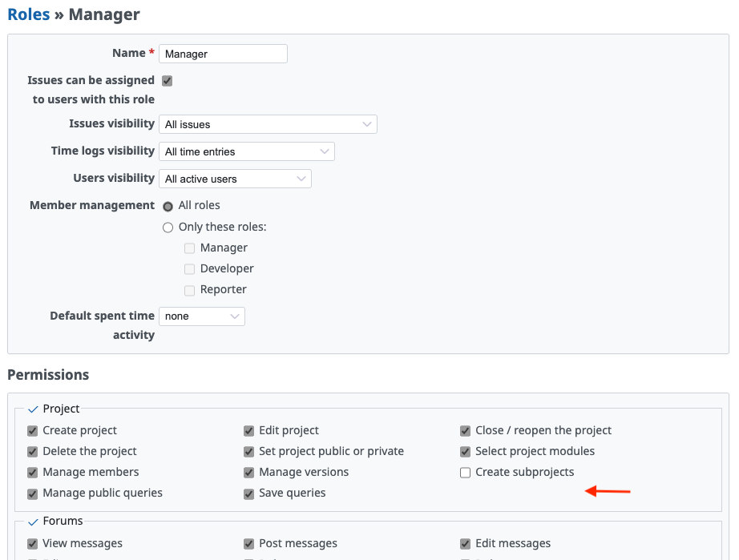Open the Users visibility dropdown
This screenshot has width=739, height=560.
(x=235, y=179)
